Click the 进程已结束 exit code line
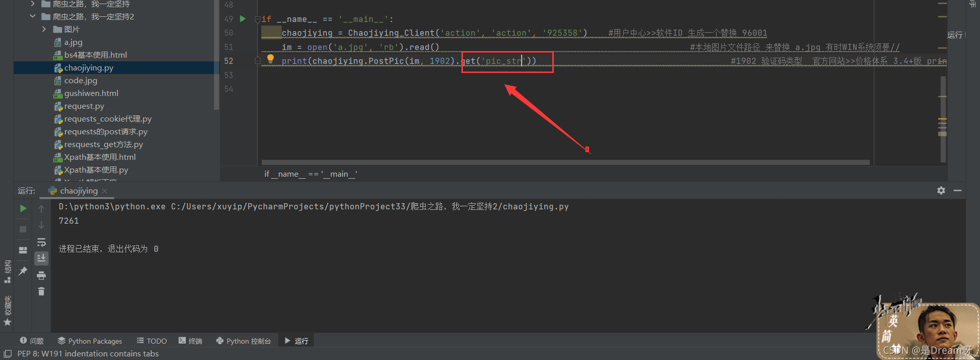 tap(108, 249)
